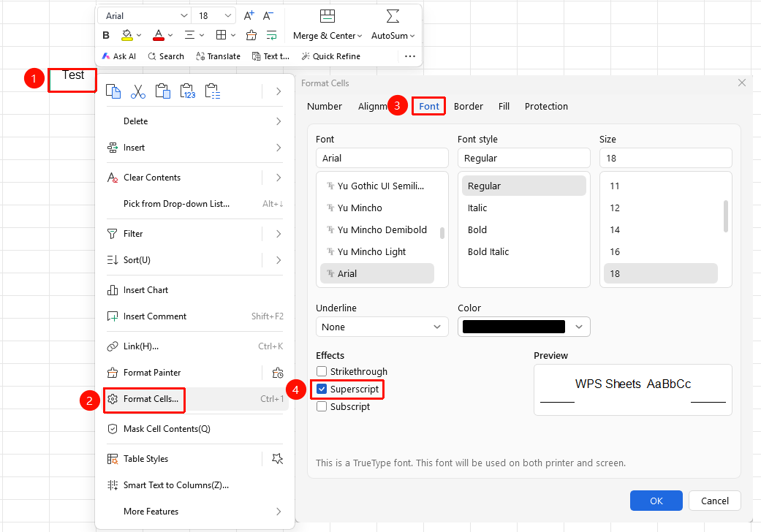Click the Paste Special icon with list lines
The height and width of the screenshot is (532, 761).
click(x=213, y=91)
